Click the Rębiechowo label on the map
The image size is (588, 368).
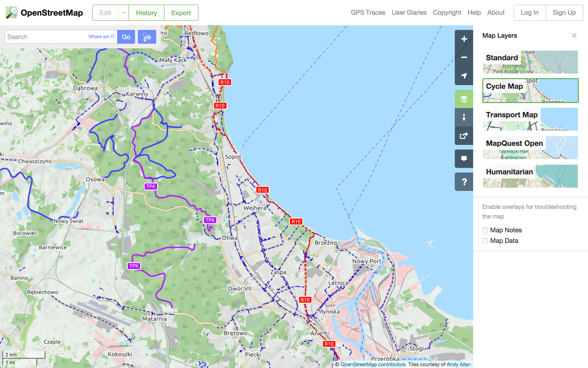(x=43, y=292)
